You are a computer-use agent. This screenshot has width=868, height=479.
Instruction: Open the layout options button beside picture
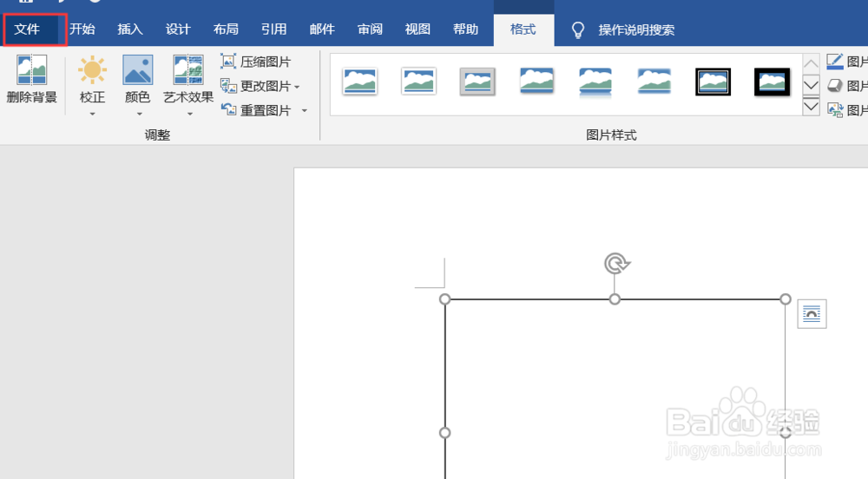812,314
